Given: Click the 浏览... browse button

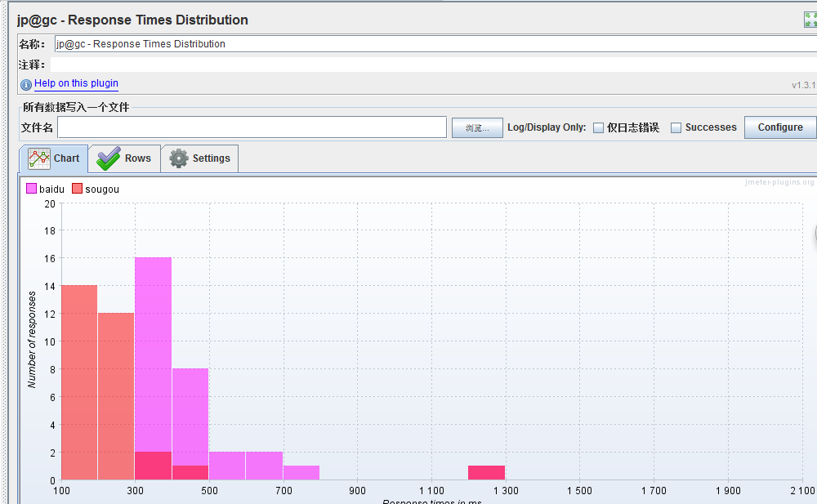Looking at the screenshot, I should 477,127.
